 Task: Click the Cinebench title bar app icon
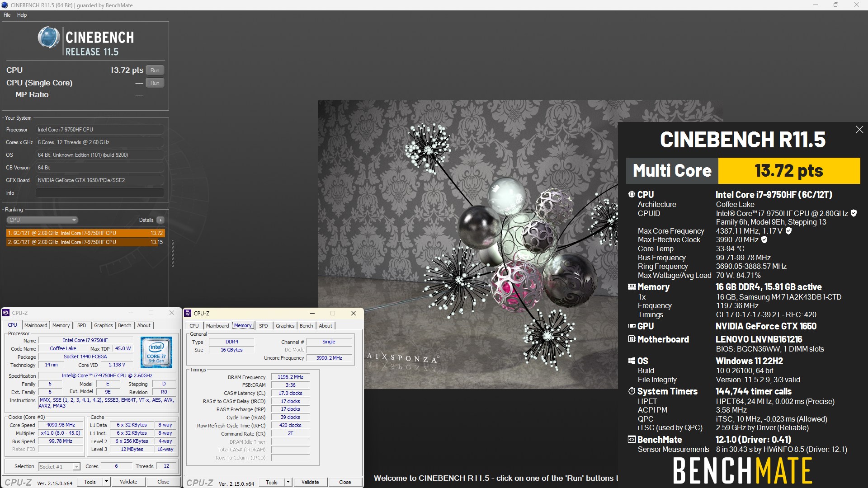[5, 5]
